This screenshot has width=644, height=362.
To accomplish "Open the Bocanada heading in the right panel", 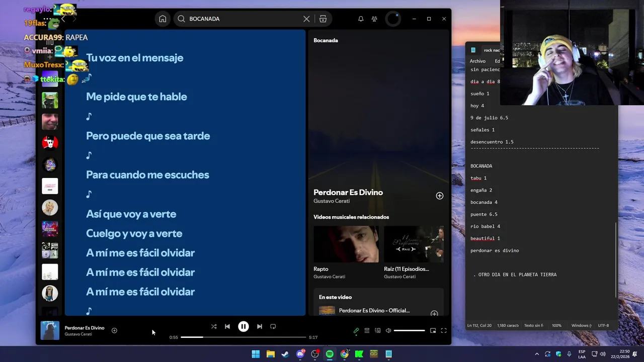I will click(x=326, y=40).
